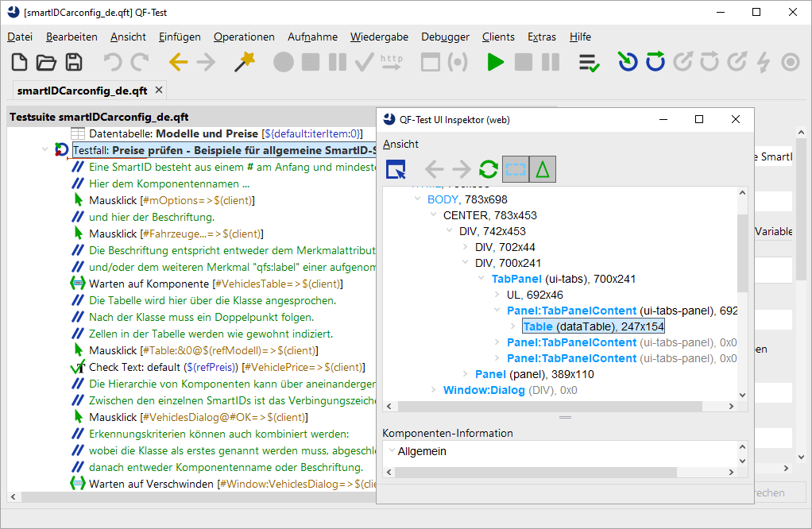Screen dimensions: 812x529
Task: Redo the last undone edit
Action: (x=139, y=62)
